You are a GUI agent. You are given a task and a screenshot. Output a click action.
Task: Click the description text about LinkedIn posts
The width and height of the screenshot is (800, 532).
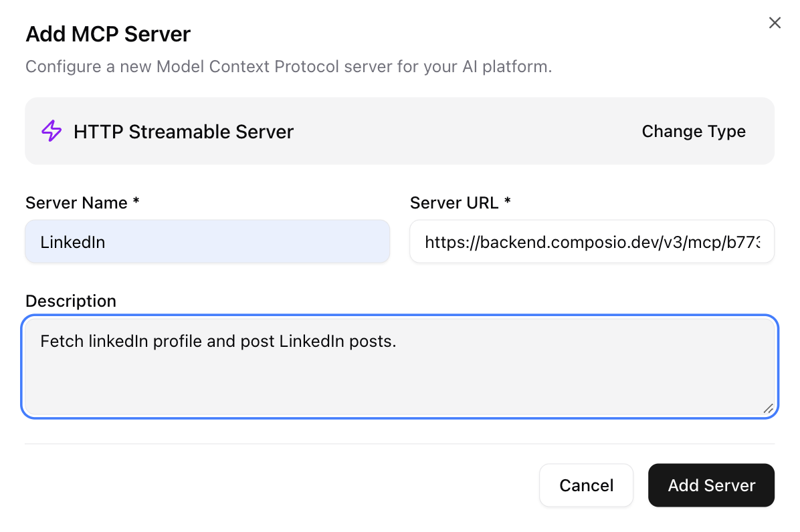pos(219,341)
